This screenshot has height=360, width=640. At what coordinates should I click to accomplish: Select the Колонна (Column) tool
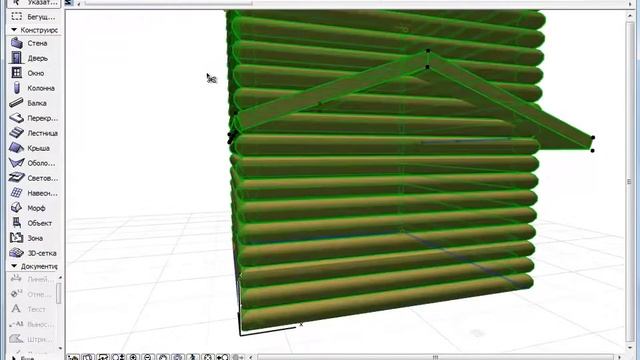click(34, 88)
